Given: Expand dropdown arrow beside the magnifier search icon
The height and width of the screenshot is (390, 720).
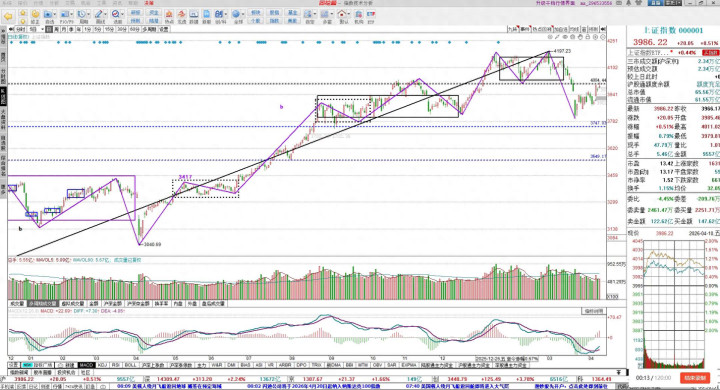Looking at the screenshot, I should point(123,14).
